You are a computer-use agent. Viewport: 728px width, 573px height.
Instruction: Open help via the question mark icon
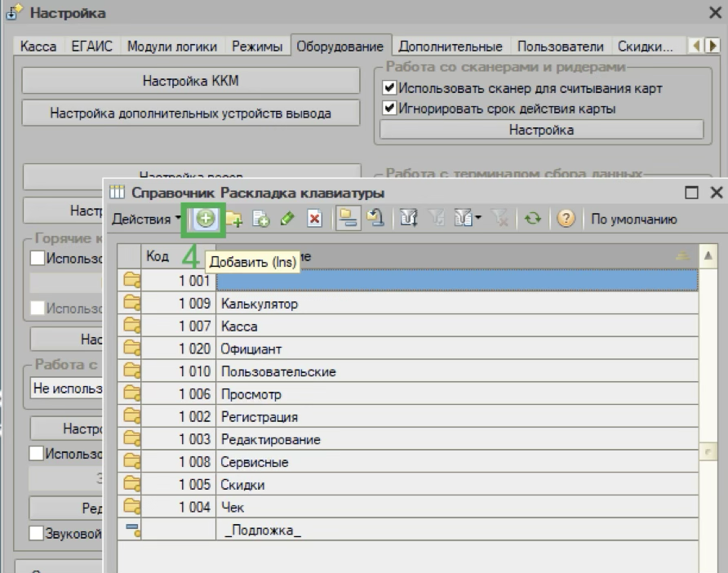pos(564,219)
